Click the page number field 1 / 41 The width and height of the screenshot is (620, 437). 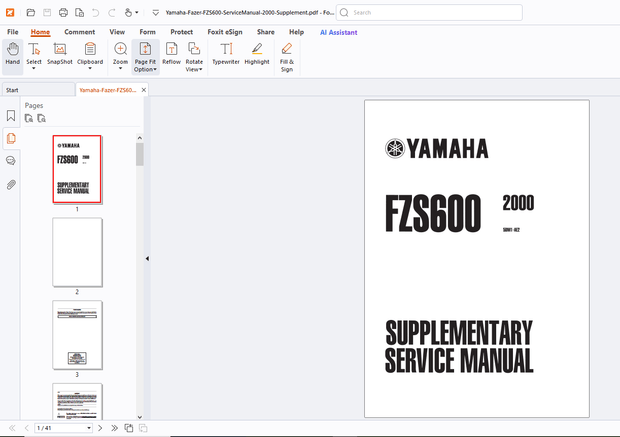(60, 428)
